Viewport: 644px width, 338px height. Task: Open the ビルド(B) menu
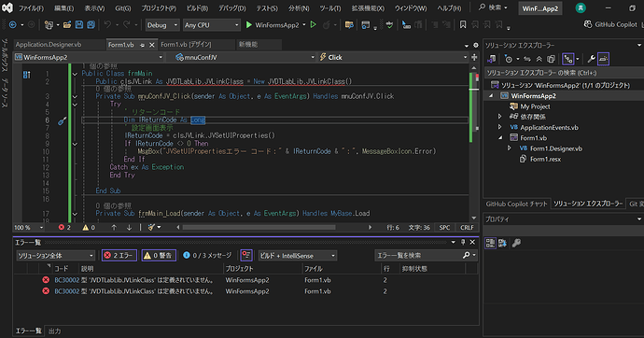[x=197, y=8]
